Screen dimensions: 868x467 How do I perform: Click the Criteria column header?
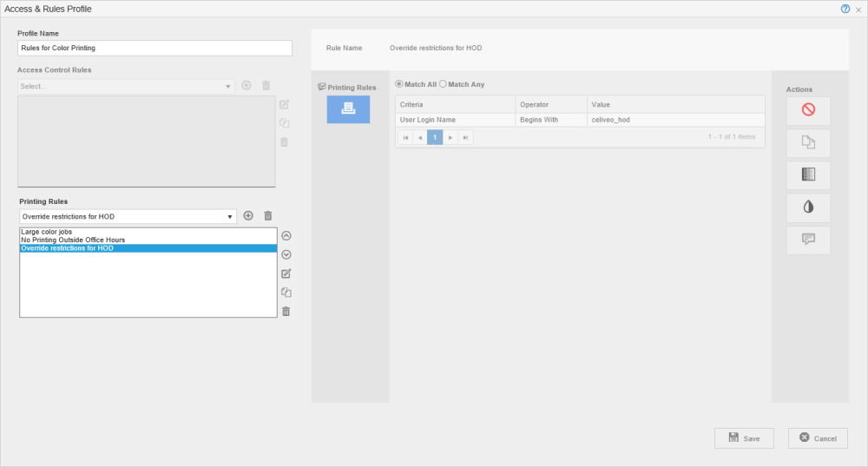(x=455, y=104)
